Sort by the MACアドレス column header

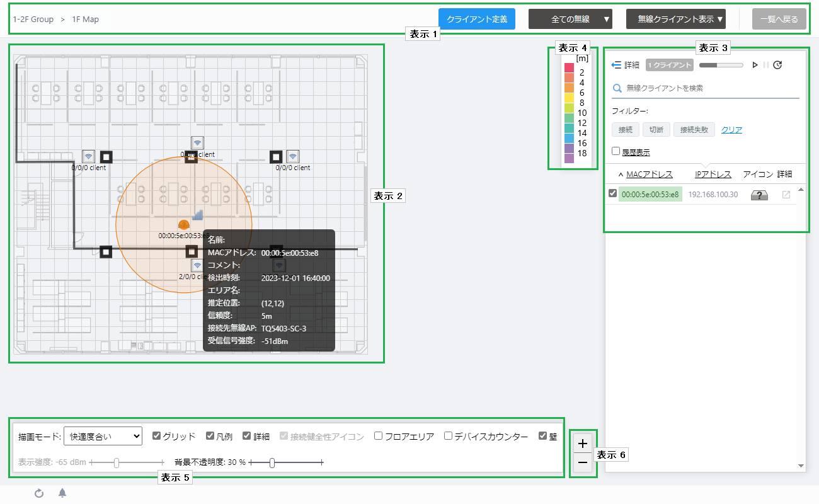click(650, 175)
